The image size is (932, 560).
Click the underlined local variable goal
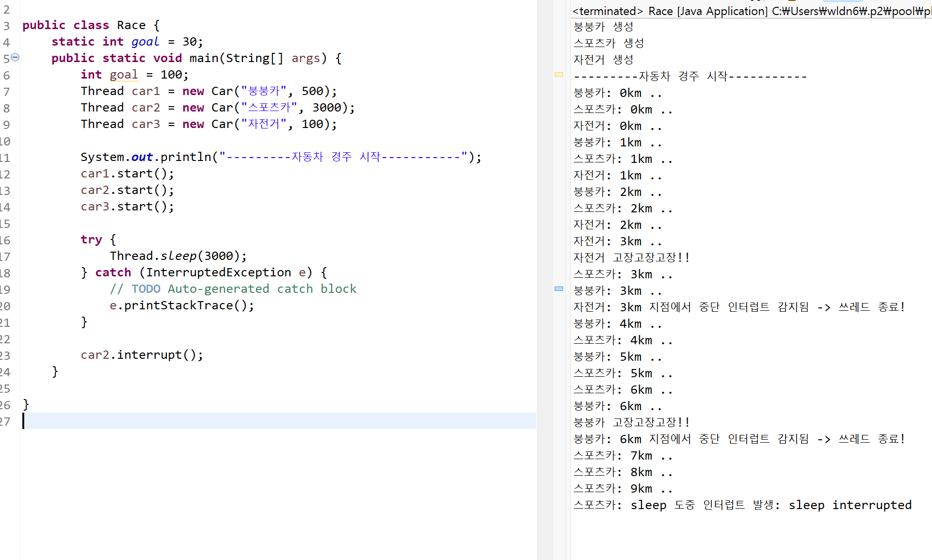[x=124, y=75]
